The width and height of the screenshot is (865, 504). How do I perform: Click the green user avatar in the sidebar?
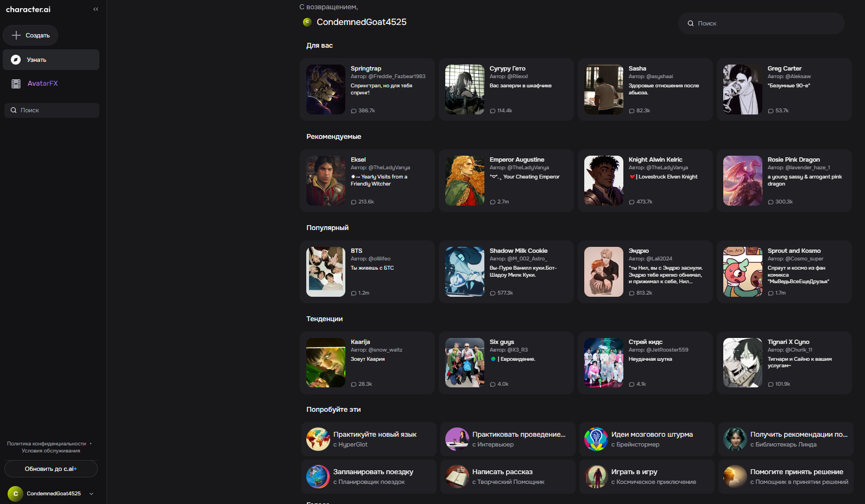pos(15,494)
